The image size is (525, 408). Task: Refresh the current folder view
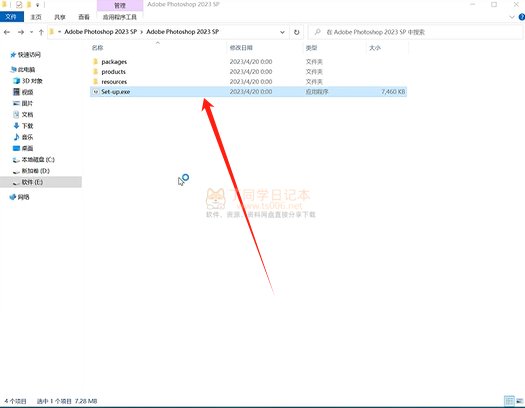click(x=296, y=32)
